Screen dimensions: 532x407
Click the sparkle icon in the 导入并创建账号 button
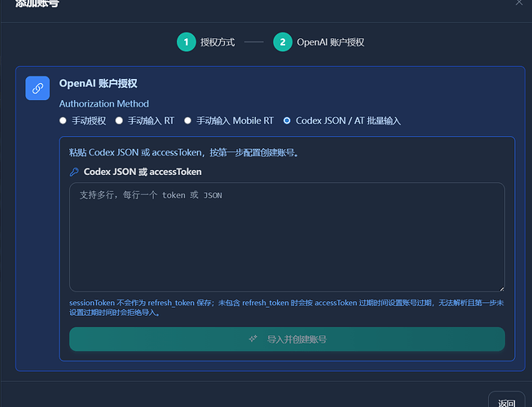point(253,339)
